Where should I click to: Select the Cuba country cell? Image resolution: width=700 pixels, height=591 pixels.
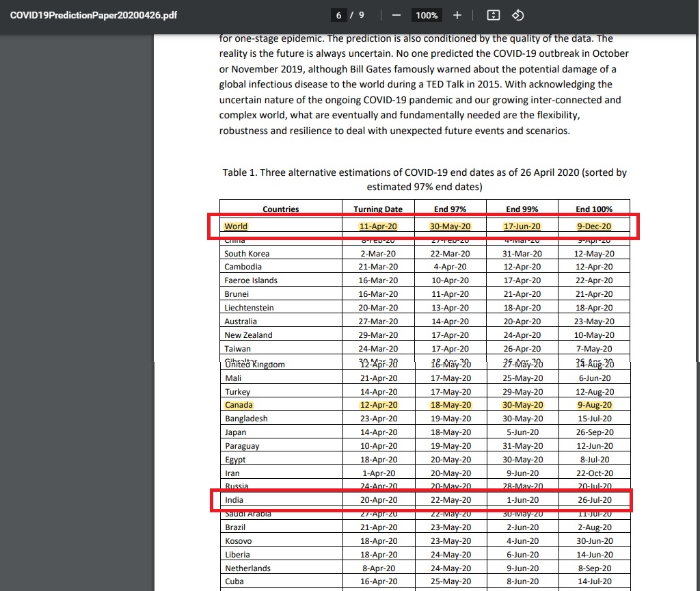(234, 581)
